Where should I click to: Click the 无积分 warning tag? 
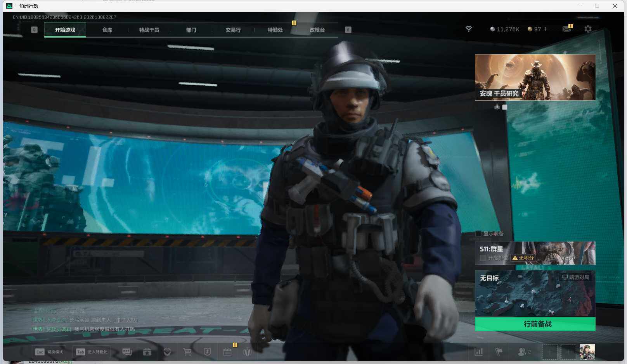[x=523, y=258]
